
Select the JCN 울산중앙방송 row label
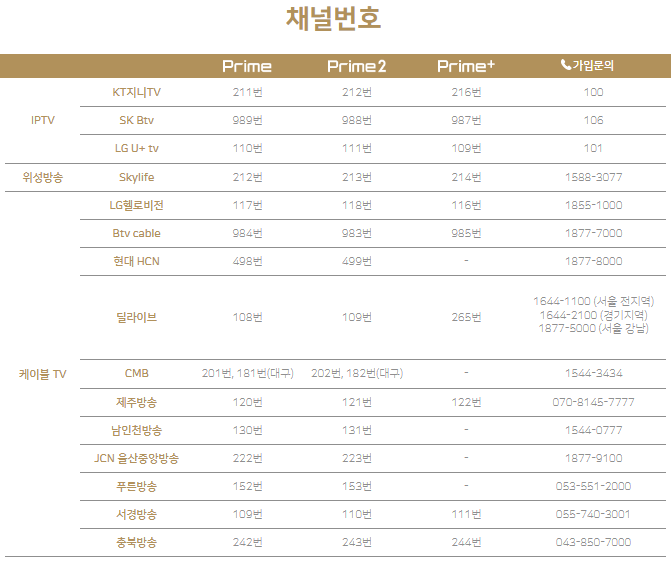coord(137,458)
